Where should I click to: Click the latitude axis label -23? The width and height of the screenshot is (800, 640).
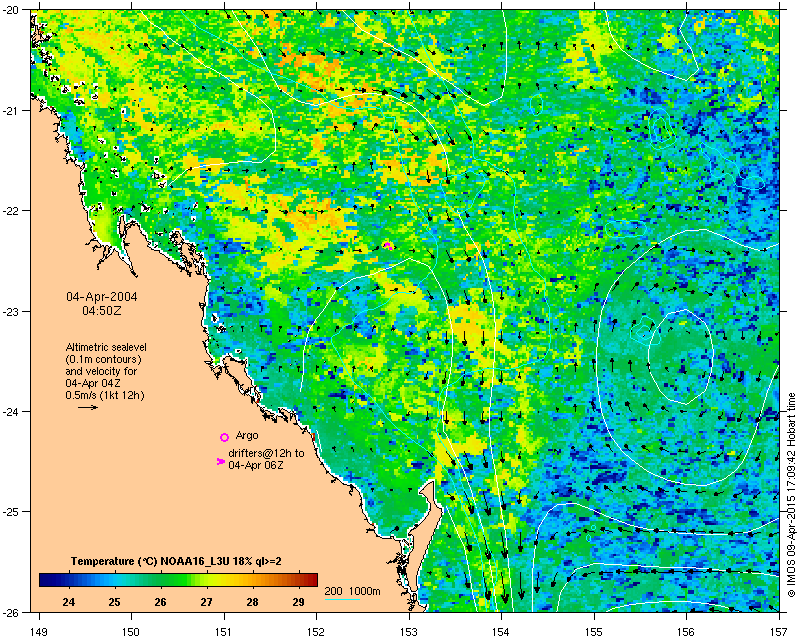click(x=12, y=311)
